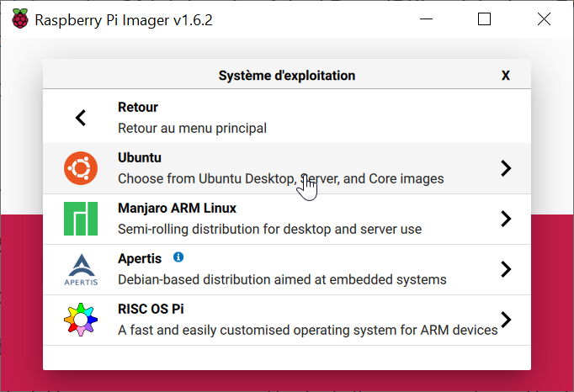
Task: Click 'Choose from Ubuntu Desktop' description
Action: click(281, 179)
